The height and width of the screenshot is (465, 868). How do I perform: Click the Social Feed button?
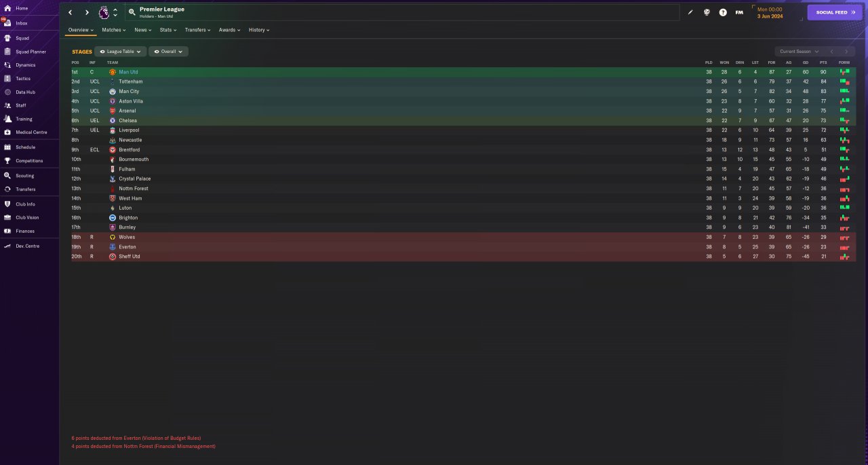pyautogui.click(x=835, y=12)
